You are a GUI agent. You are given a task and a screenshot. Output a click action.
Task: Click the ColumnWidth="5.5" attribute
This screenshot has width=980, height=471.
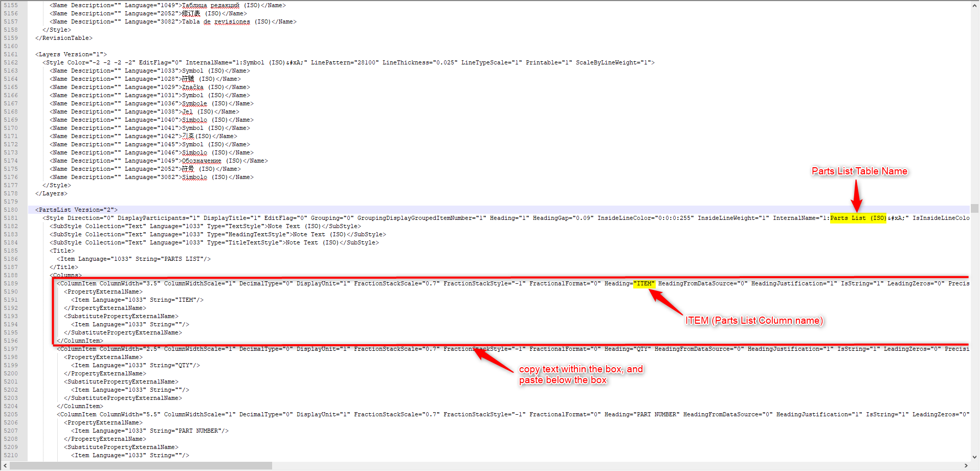point(130,414)
